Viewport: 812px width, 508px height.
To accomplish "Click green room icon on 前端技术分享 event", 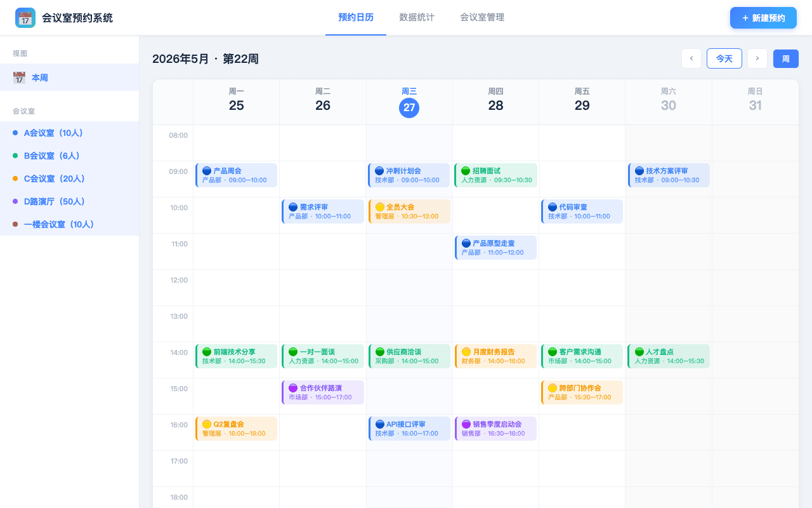I will click(207, 352).
